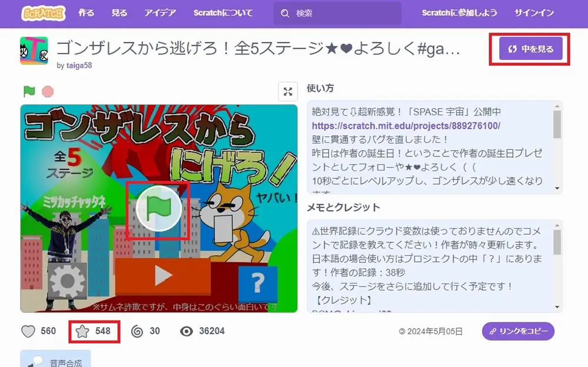Click down arrow of メモとクレジット scrollbar
This screenshot has height=367, width=588.
[x=557, y=307]
